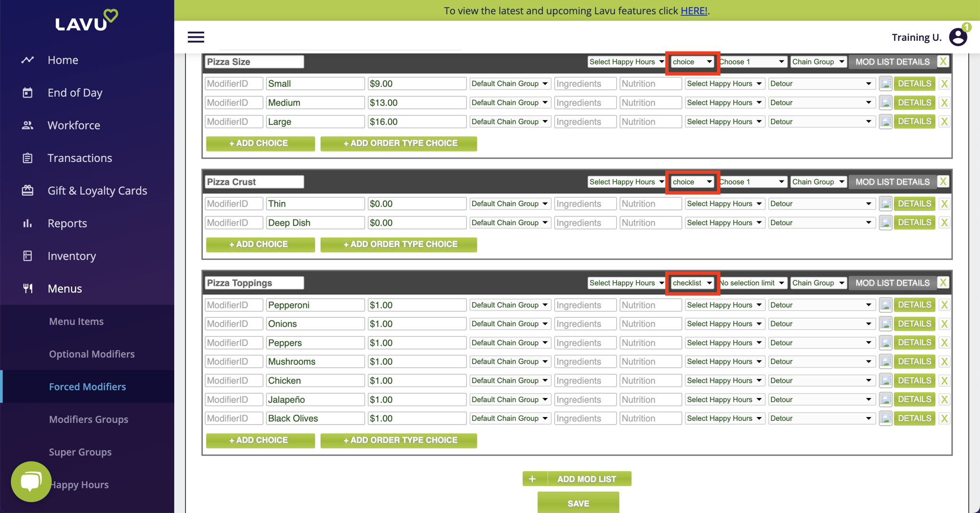Add choice to Pizza Crust list
This screenshot has width=980, height=513.
tap(260, 244)
